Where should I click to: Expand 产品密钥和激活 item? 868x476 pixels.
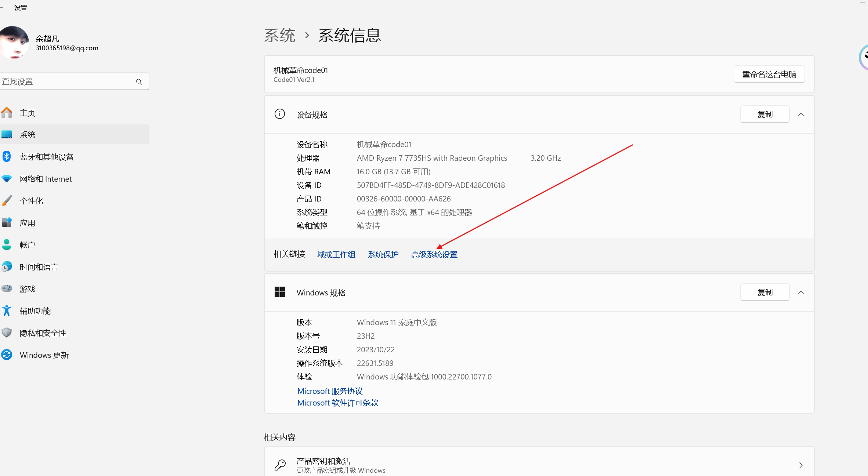tap(801, 465)
